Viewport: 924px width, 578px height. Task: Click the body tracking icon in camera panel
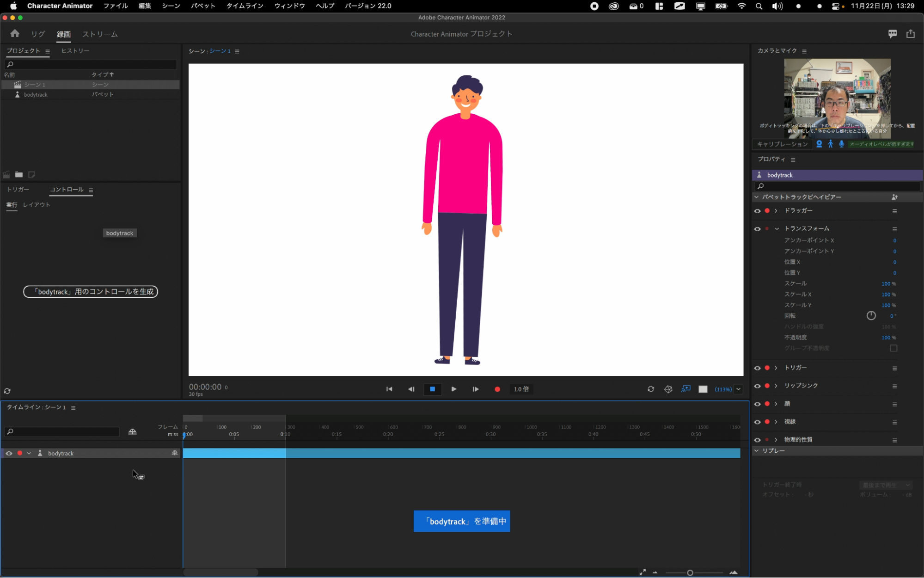tap(830, 144)
